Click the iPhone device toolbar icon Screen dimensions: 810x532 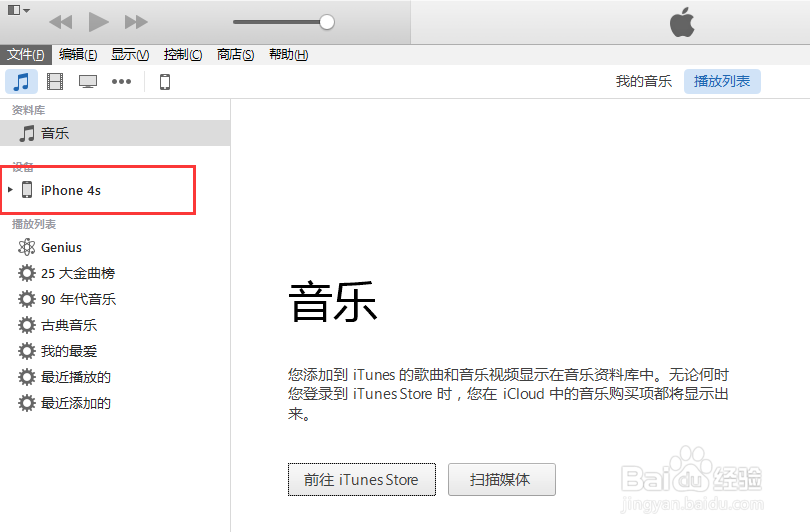coord(165,82)
